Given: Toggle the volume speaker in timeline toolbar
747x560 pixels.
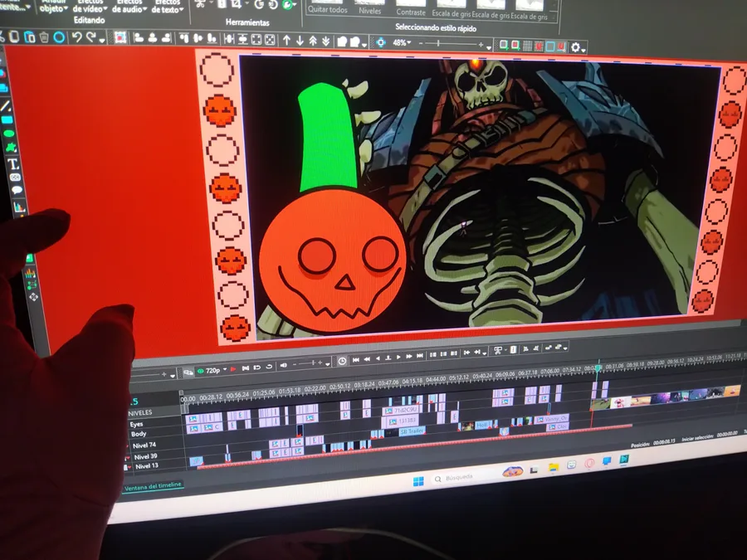Looking at the screenshot, I should coord(284,366).
